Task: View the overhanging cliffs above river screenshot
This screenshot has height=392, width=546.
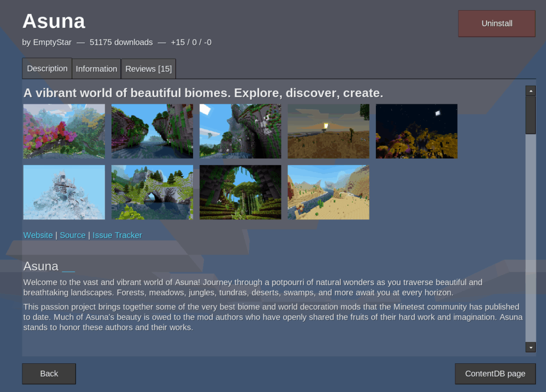Action: 152,131
